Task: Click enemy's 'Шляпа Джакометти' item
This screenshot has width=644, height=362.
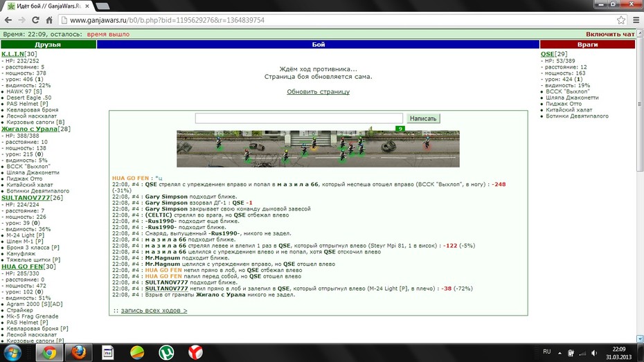Action: (572, 98)
